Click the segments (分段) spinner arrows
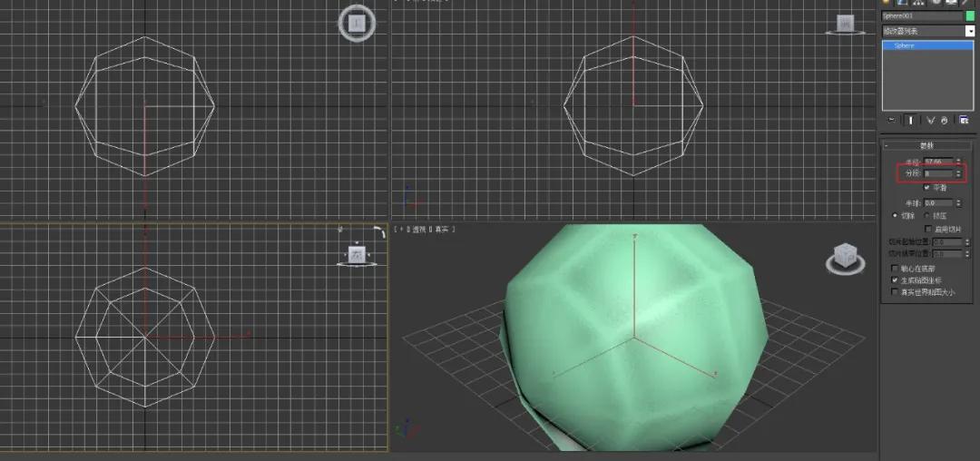 (958, 173)
